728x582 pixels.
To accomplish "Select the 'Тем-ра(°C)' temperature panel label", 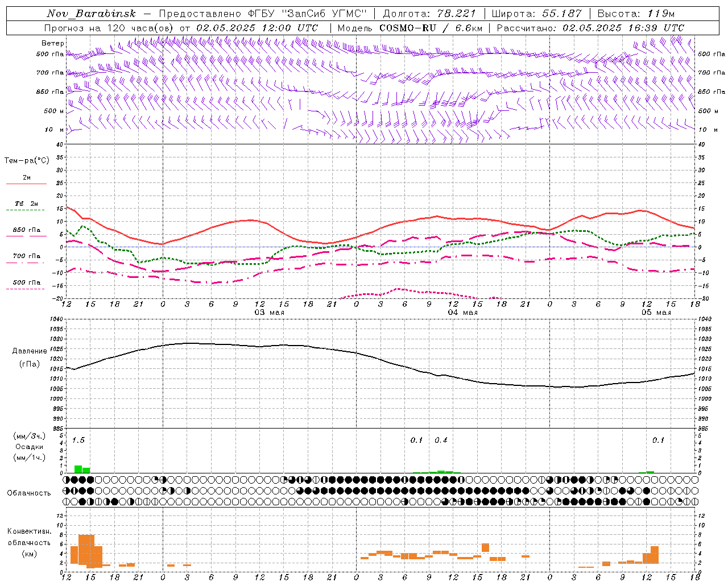I will tap(27, 161).
